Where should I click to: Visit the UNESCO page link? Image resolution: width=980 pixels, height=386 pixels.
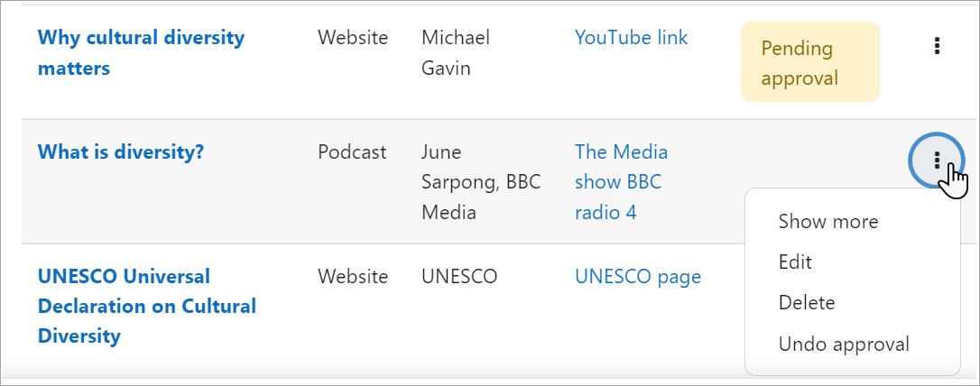coord(637,277)
